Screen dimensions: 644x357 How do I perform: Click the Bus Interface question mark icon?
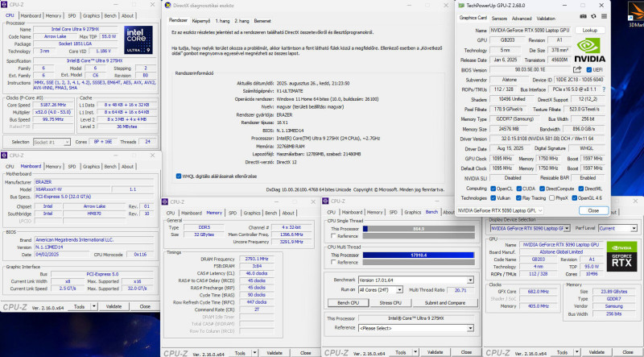(x=604, y=89)
